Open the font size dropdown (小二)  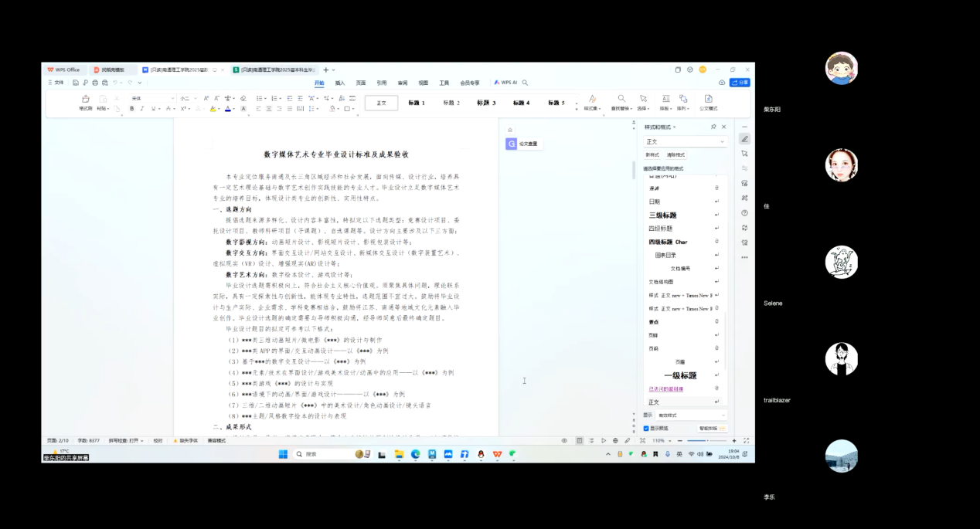(x=188, y=99)
